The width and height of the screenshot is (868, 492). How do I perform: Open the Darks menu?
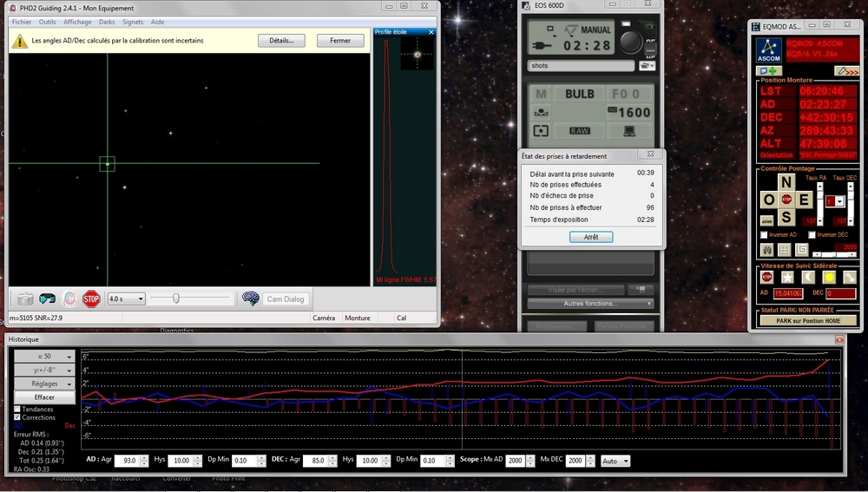[107, 22]
